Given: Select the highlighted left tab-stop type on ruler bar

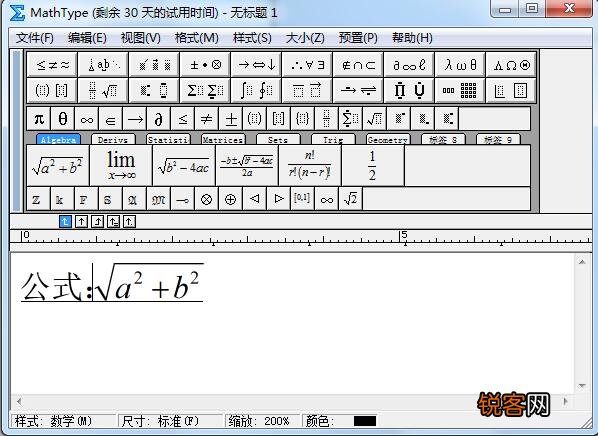Looking at the screenshot, I should point(66,222).
